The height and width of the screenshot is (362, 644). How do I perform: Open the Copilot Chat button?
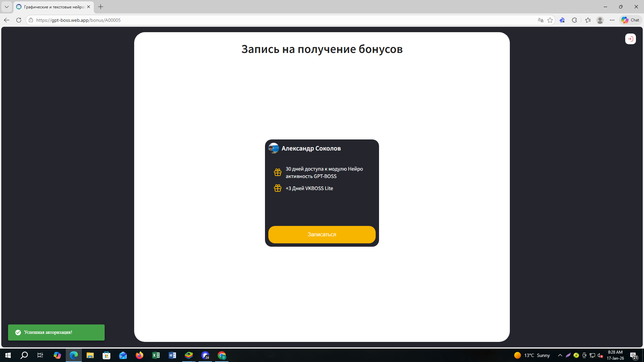coord(630,20)
